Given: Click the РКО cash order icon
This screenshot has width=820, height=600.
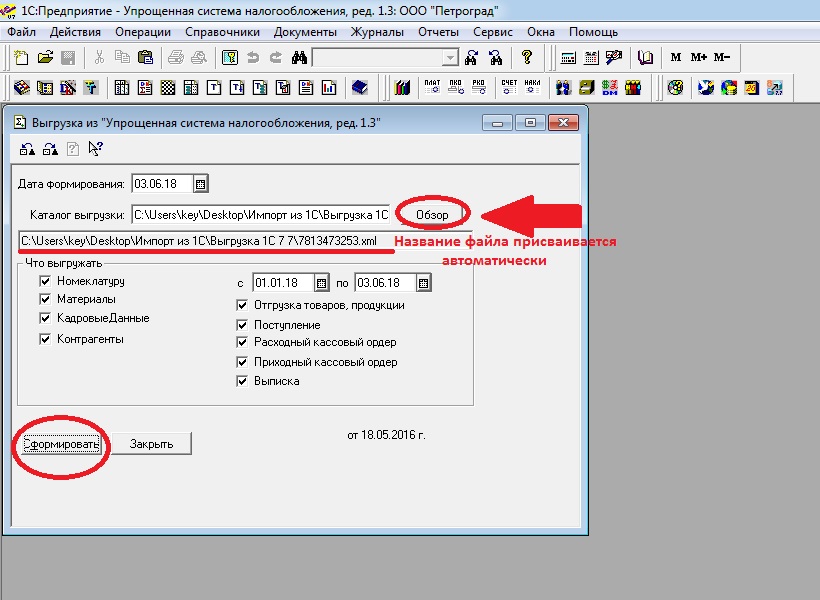Looking at the screenshot, I should (479, 87).
